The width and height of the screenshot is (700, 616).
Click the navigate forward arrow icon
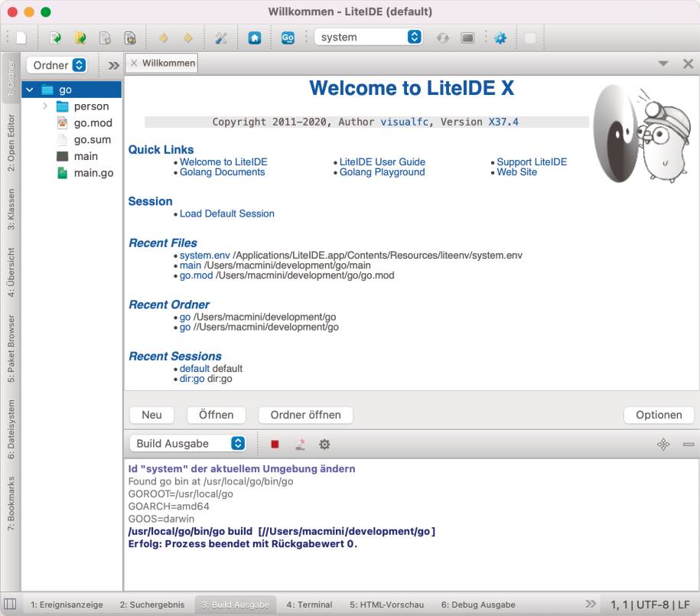[x=188, y=38]
